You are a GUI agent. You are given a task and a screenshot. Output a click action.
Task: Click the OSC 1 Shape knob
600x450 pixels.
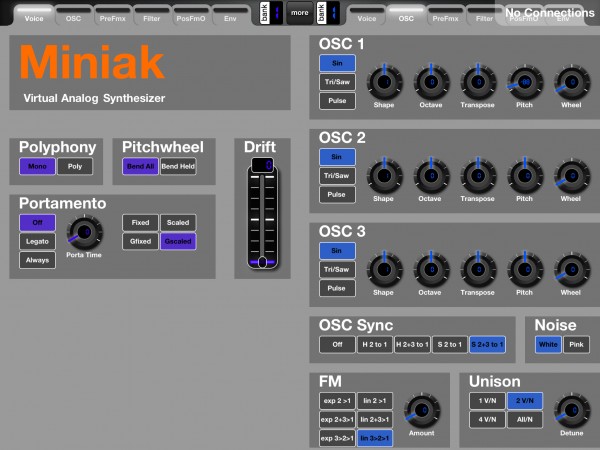(385, 82)
